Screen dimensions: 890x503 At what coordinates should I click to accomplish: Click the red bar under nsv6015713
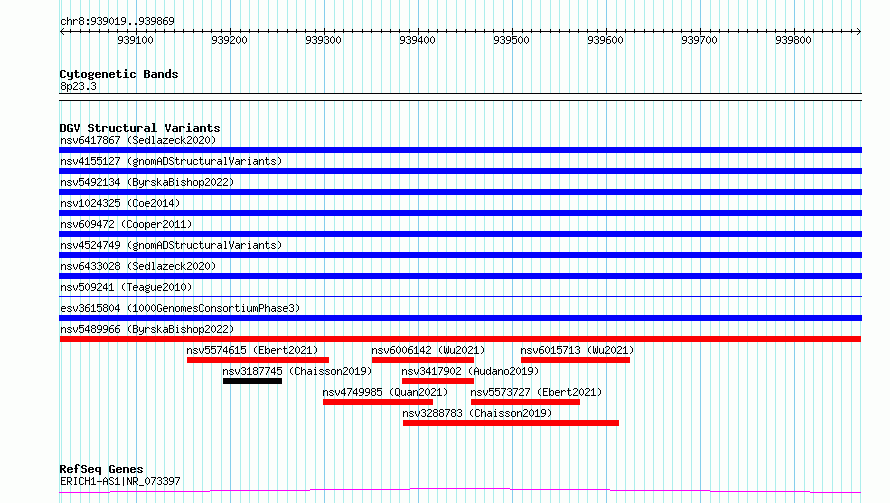click(576, 360)
